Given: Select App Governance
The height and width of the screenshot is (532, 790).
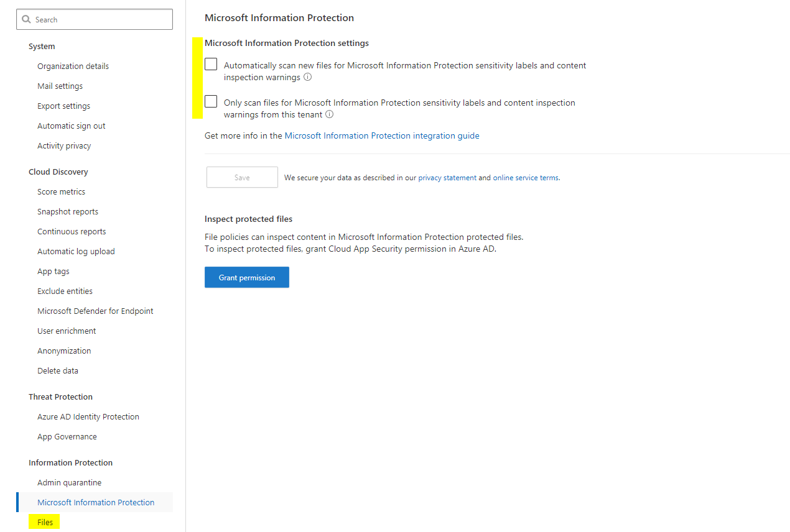Looking at the screenshot, I should [67, 437].
